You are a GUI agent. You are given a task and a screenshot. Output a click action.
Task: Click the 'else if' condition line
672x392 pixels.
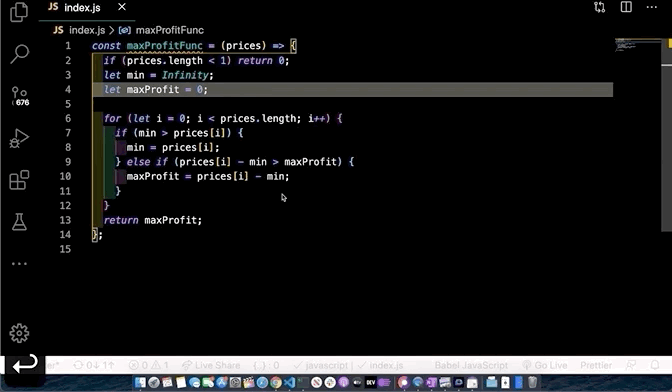pos(235,162)
